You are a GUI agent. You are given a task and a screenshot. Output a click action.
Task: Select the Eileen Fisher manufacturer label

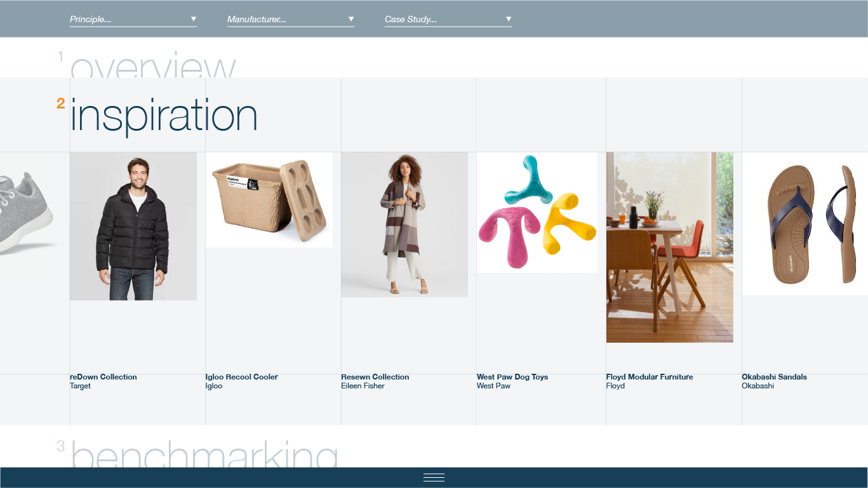(x=363, y=386)
